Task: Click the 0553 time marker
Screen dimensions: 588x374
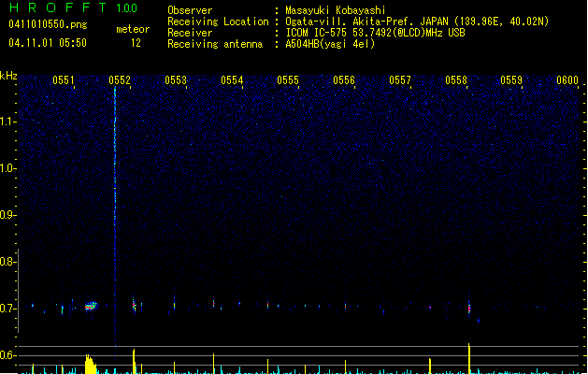Action: (x=176, y=80)
